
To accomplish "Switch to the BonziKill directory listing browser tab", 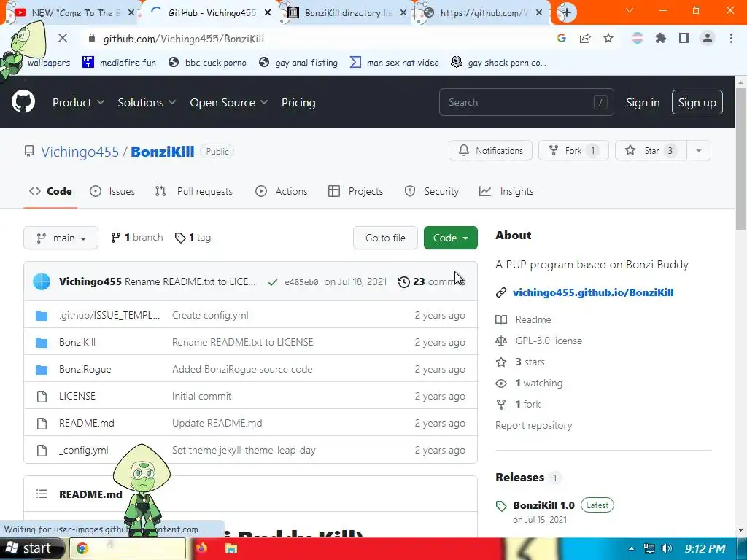I will [x=348, y=13].
